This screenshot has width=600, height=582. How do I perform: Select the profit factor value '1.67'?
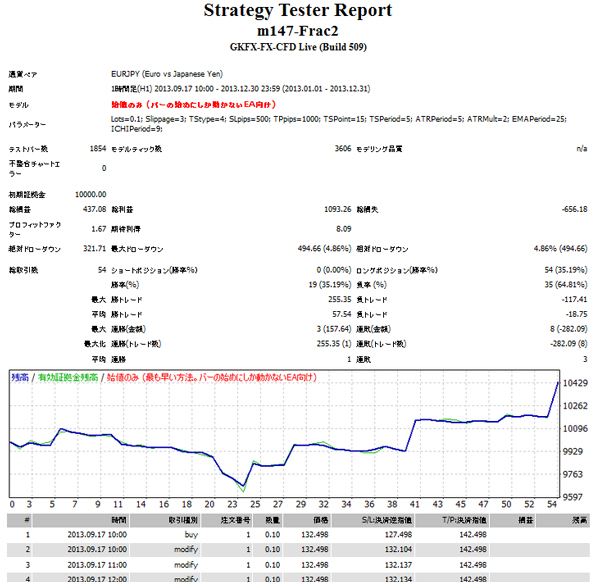pos(99,229)
